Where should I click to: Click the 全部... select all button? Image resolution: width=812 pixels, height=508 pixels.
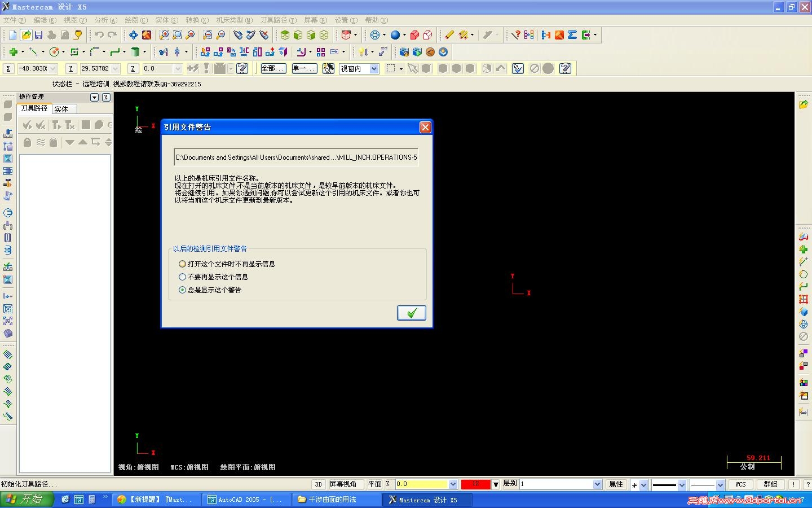pyautogui.click(x=273, y=68)
